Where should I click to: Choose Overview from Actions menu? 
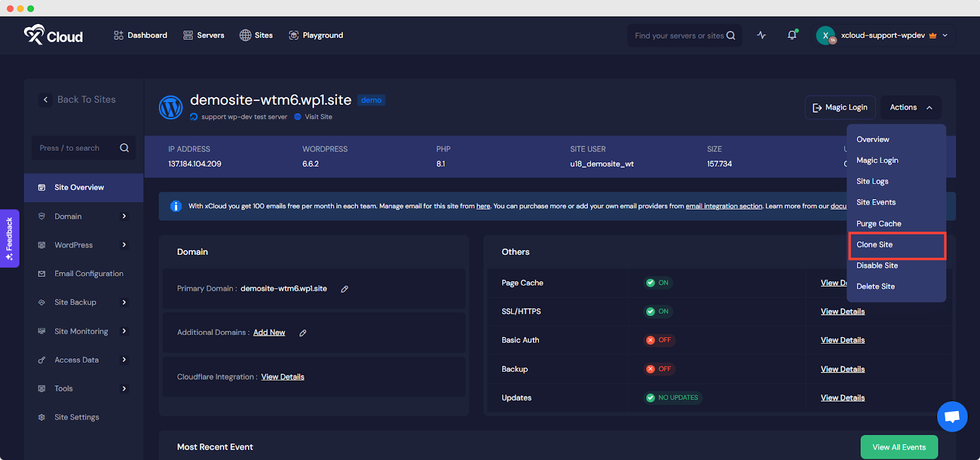pos(873,140)
